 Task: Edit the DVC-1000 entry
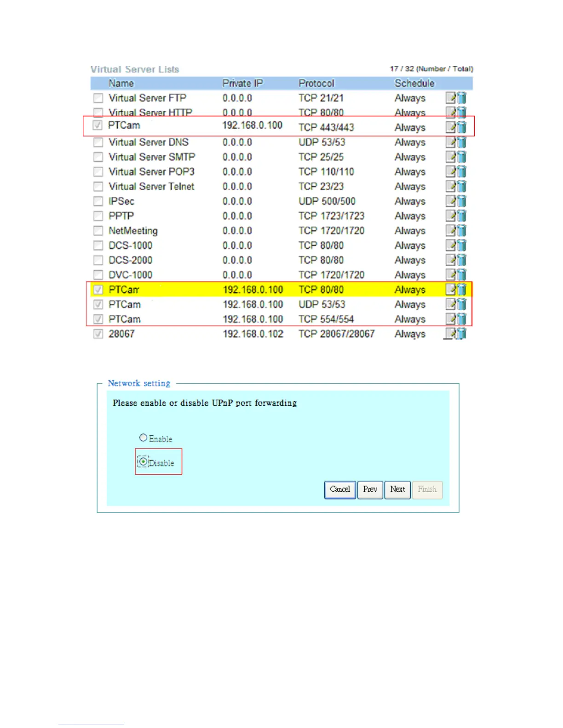click(451, 274)
